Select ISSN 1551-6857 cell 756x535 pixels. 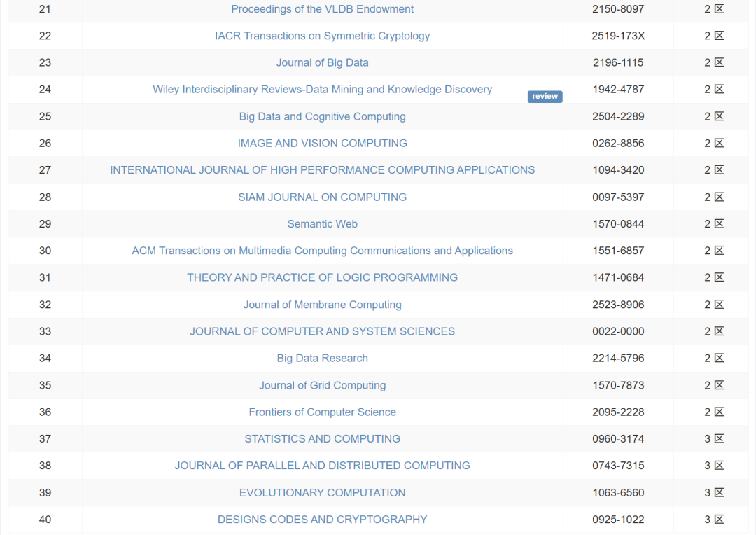(x=618, y=251)
